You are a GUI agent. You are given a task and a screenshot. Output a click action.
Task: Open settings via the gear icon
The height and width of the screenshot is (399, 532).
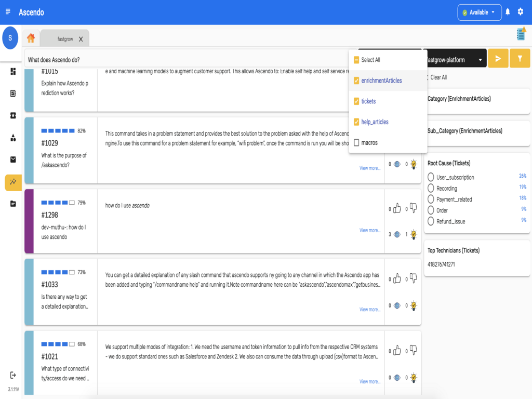click(x=521, y=12)
